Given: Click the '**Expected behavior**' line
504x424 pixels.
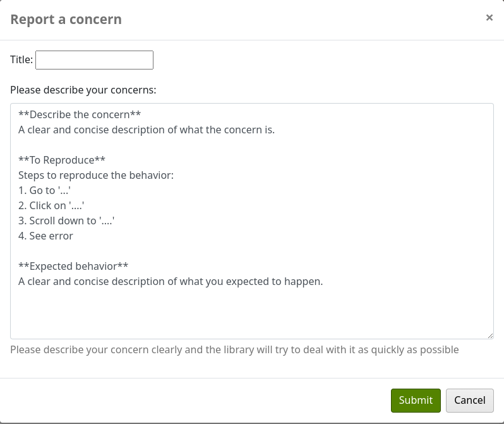Looking at the screenshot, I should [x=73, y=266].
